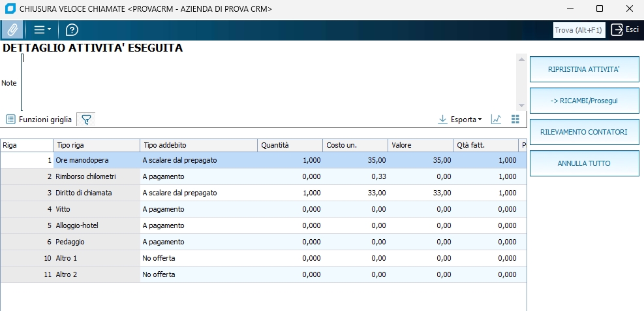Image resolution: width=644 pixels, height=311 pixels.
Task: Expand the Esporta export dropdown
Action: click(460, 120)
